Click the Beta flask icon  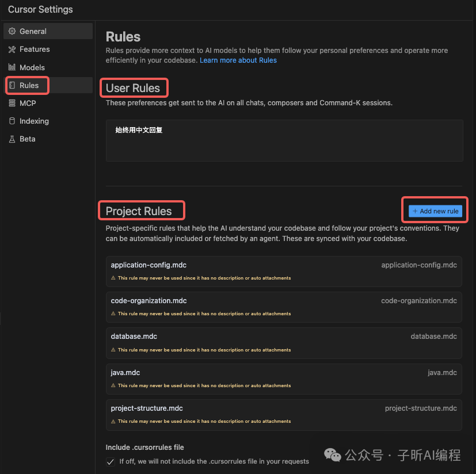point(12,139)
